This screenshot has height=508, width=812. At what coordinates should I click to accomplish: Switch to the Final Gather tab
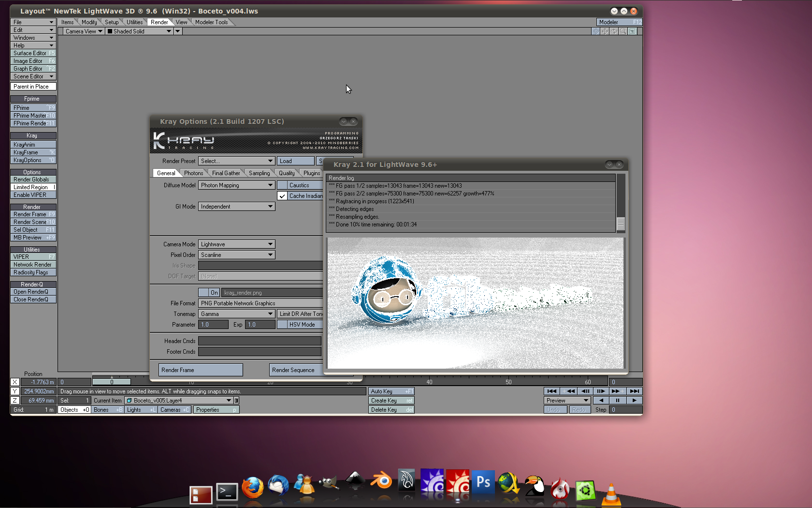[226, 173]
